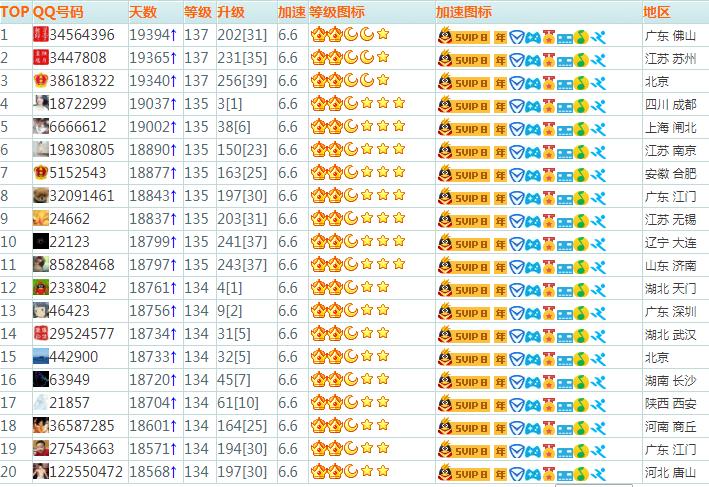This screenshot has width=709, height=487.
Task: Click the runner icon in 122550472's row
Action: (598, 474)
